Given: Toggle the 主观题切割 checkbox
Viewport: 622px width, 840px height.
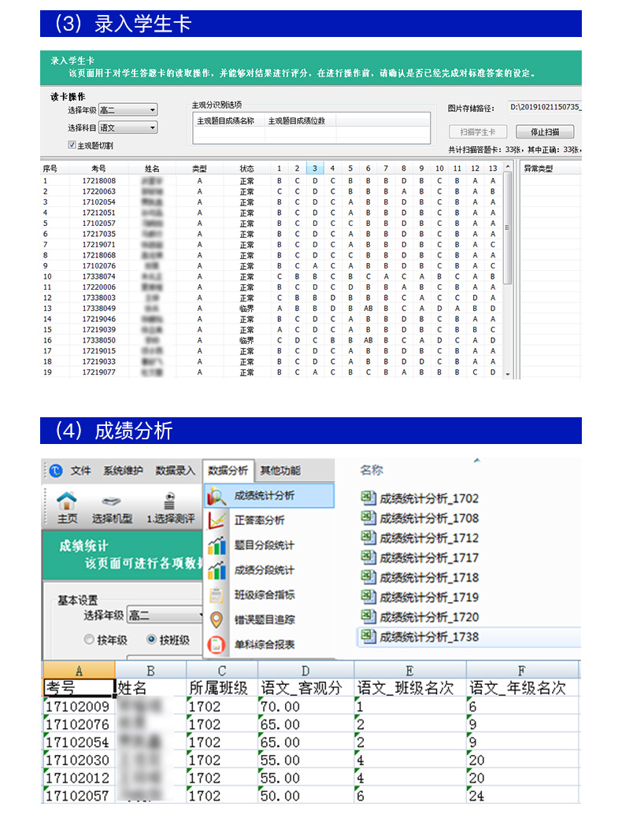Looking at the screenshot, I should 72,145.
